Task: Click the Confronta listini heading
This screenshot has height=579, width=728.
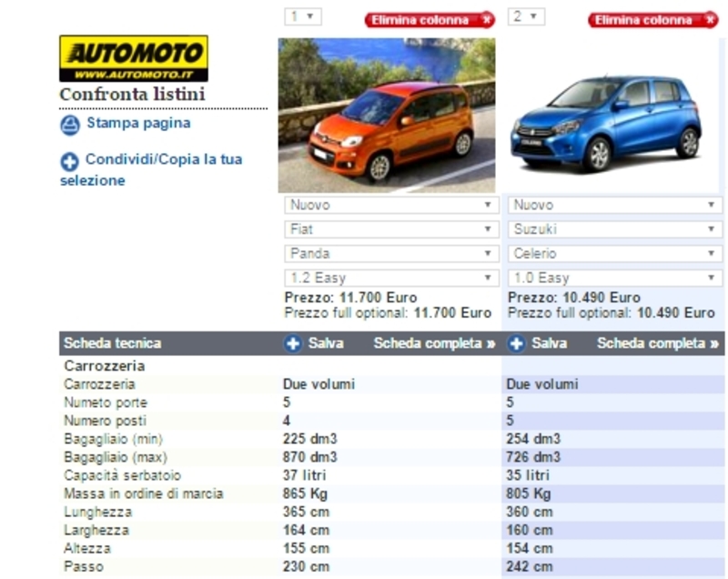Action: 132,95
